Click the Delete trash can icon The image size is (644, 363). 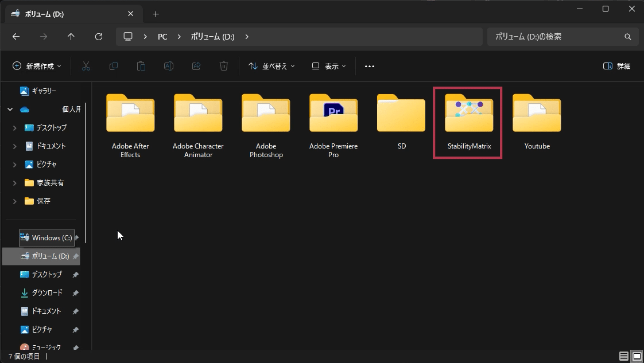click(223, 66)
